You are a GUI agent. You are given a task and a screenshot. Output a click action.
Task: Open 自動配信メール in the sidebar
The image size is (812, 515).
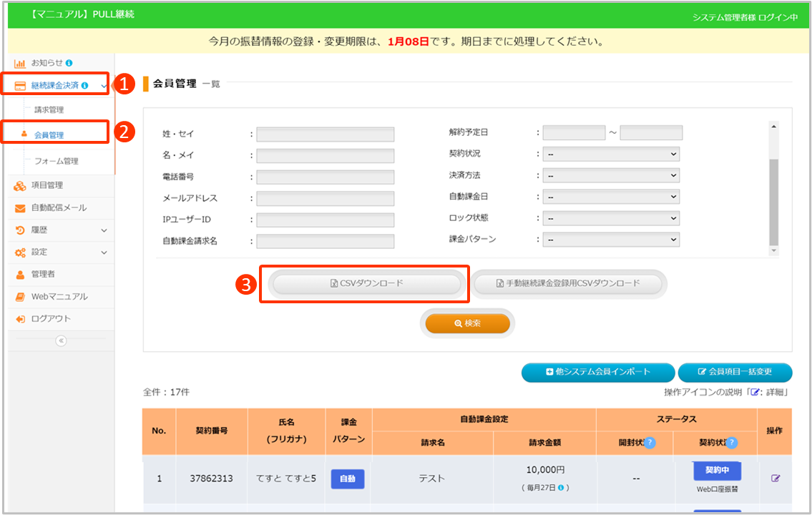tap(59, 208)
